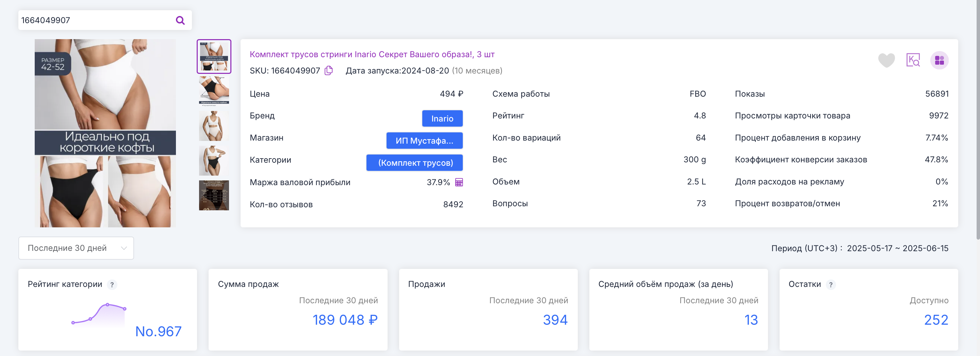Open the product title link

(372, 54)
